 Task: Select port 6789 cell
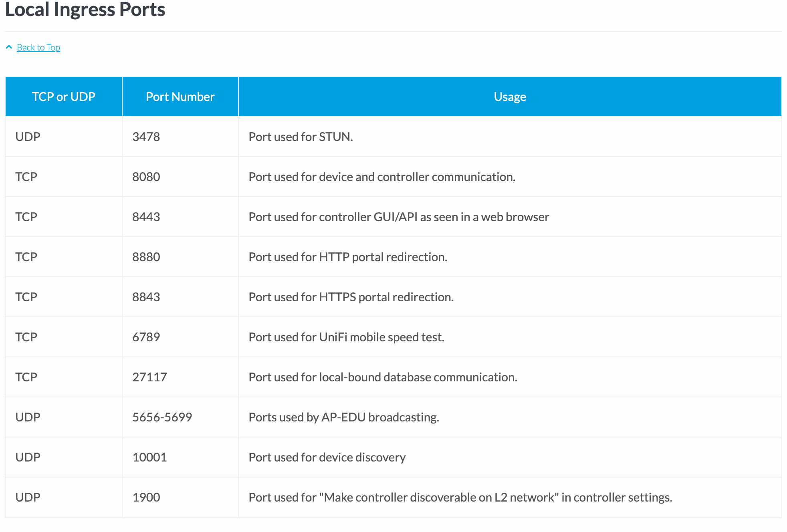(x=146, y=337)
